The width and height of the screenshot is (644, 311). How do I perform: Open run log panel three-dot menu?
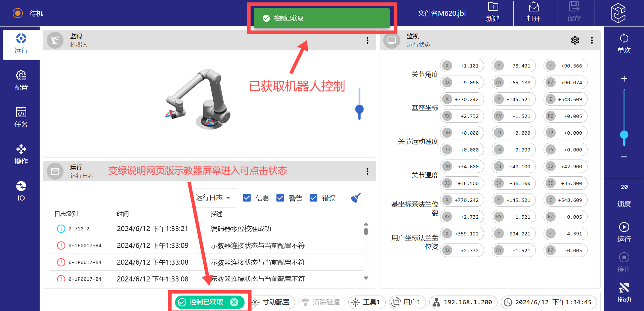pos(367,171)
